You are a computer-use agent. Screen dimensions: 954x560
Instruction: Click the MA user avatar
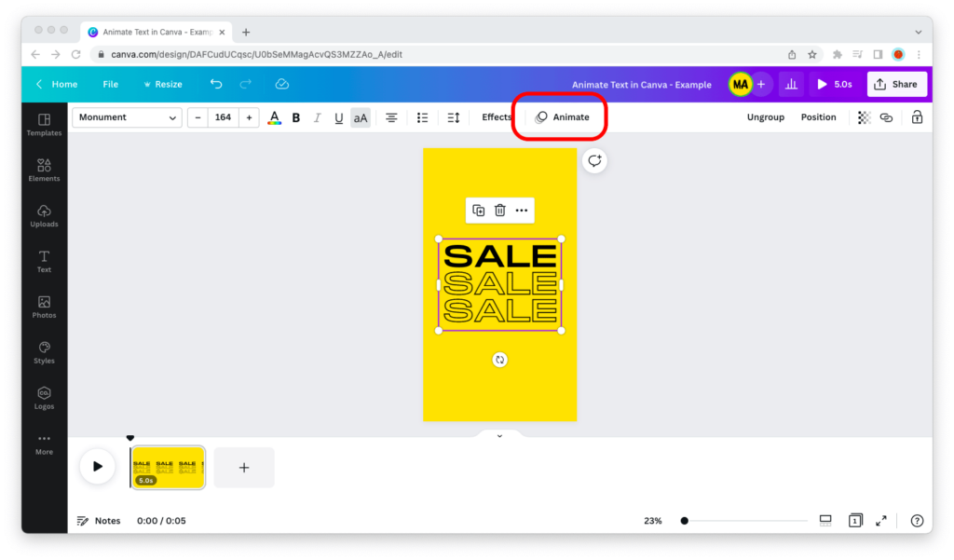(x=740, y=84)
